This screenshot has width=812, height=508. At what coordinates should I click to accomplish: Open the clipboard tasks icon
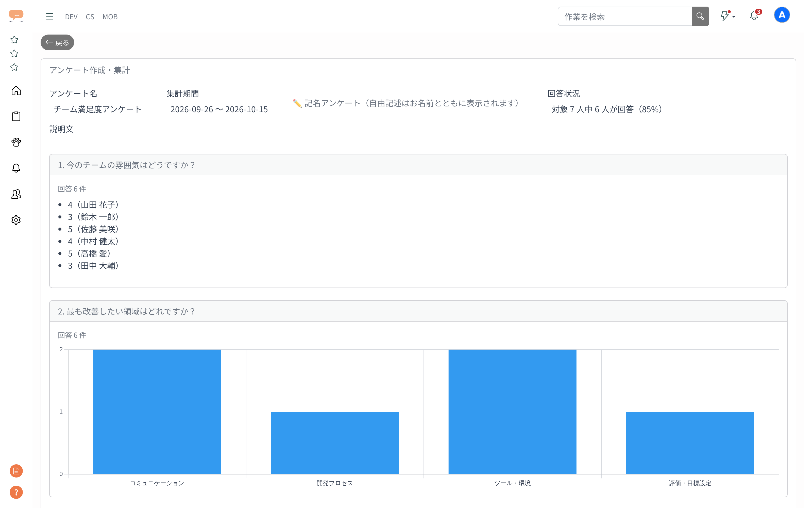(16, 116)
